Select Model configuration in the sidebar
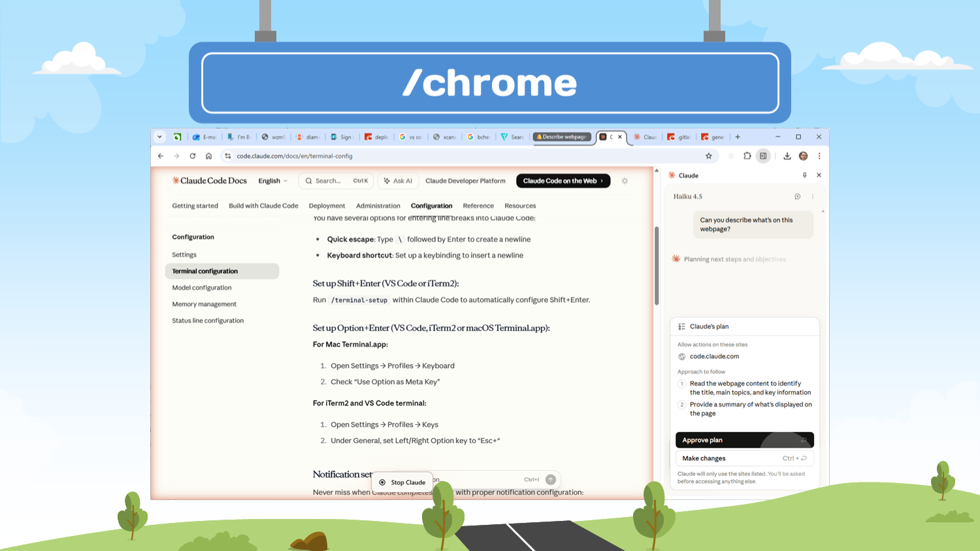Screen dimensions: 980x551 click(202, 288)
